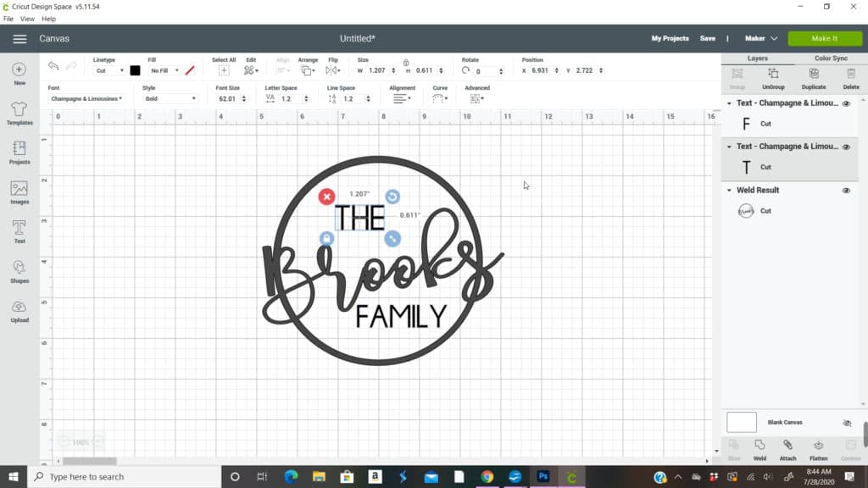This screenshot has height=488, width=868.
Task: Click the black linetype color swatch
Action: coord(135,71)
